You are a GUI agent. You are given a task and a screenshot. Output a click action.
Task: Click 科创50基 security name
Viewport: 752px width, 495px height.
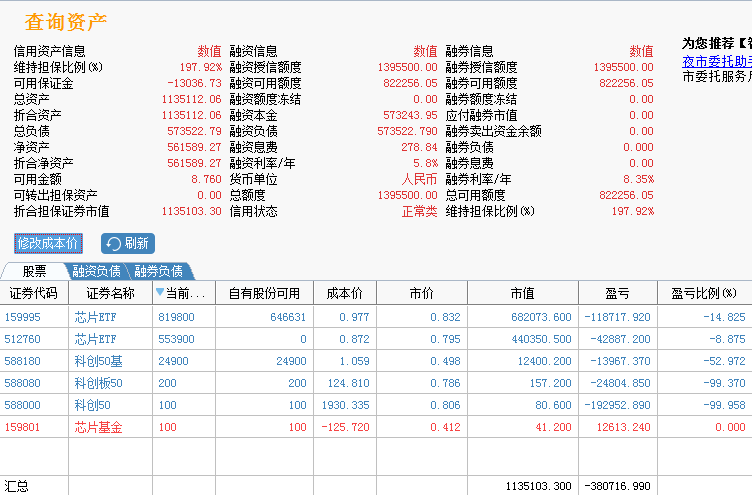98,361
